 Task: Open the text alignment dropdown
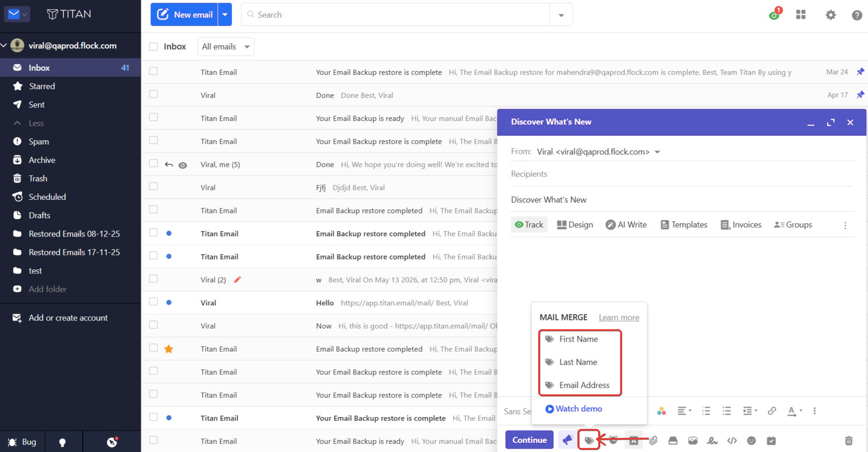coord(684,410)
